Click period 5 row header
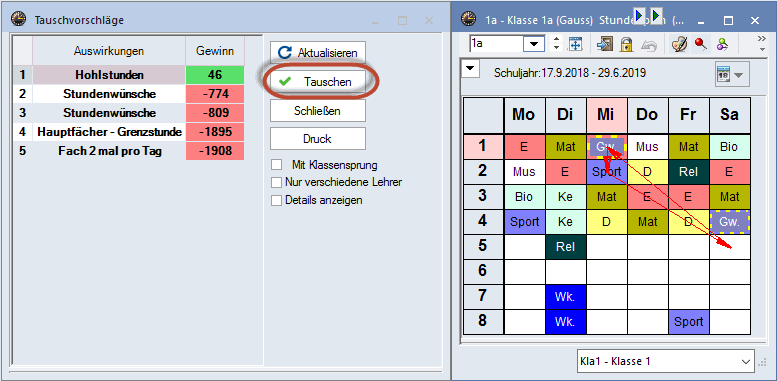This screenshot has width=777, height=381. 484,246
